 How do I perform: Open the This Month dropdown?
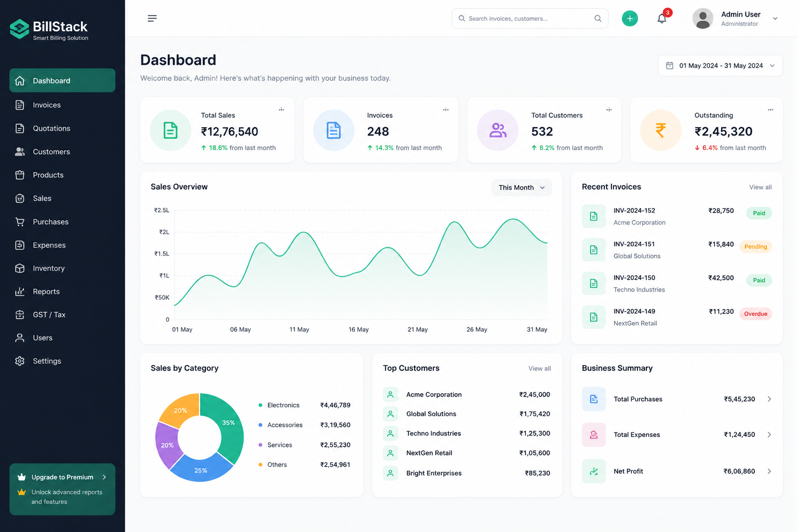522,188
